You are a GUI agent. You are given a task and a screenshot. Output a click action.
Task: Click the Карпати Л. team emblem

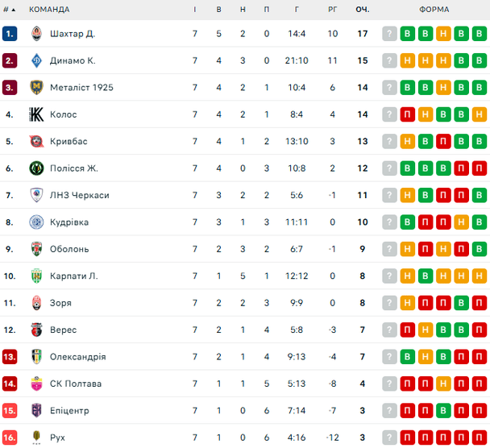[x=35, y=276]
